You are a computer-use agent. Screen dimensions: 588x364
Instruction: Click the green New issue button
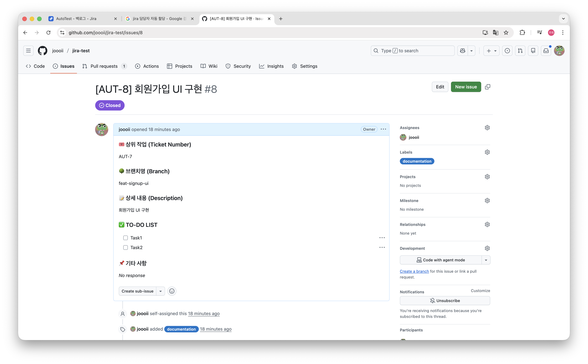(466, 87)
